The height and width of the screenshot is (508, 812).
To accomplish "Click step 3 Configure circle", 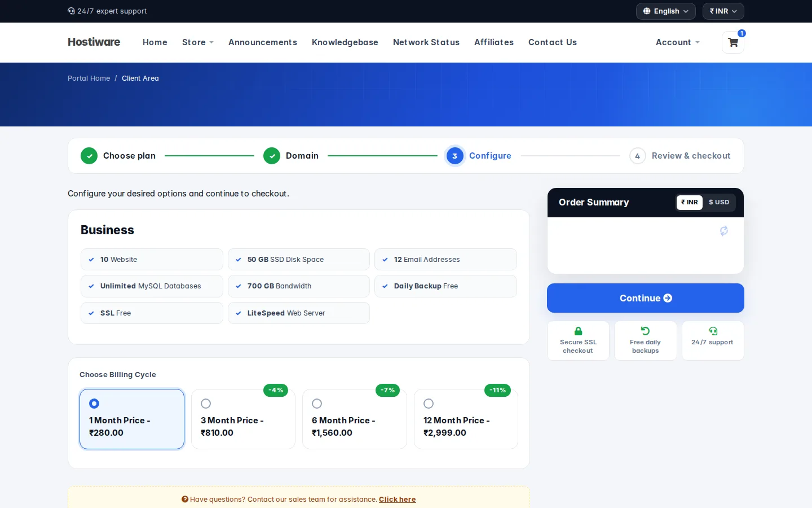I will 454,156.
